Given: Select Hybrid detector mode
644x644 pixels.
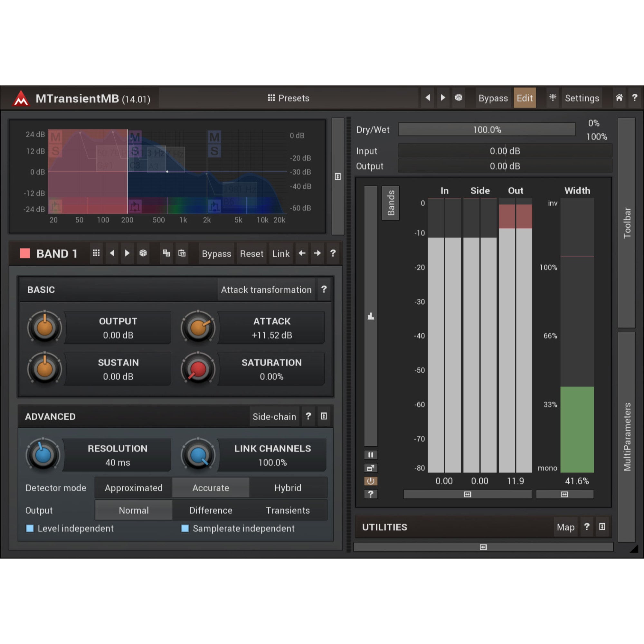Looking at the screenshot, I should pyautogui.click(x=288, y=488).
